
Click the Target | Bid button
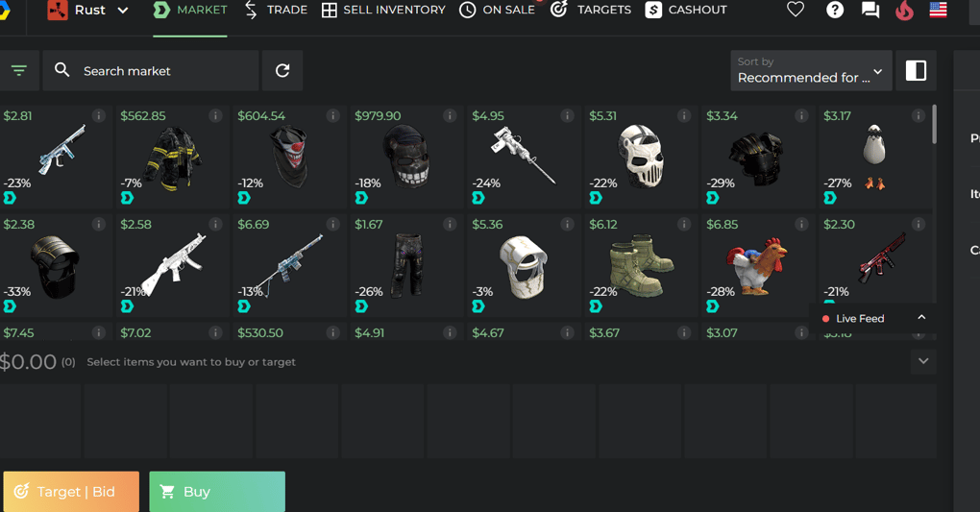[71, 492]
